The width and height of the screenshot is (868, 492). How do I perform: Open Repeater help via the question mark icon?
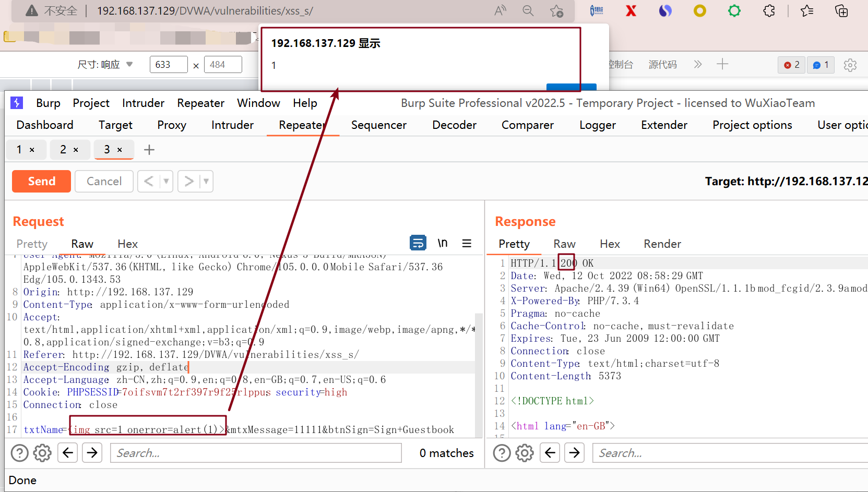(x=19, y=452)
